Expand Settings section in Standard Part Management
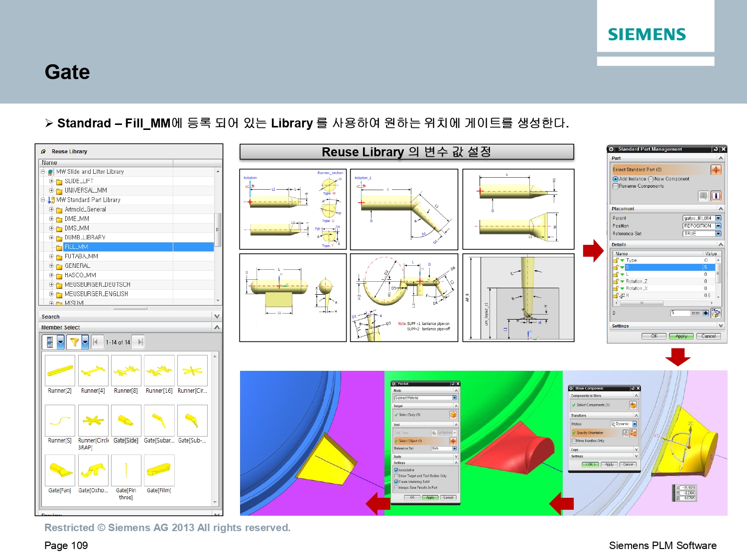This screenshot has width=747, height=560. pos(721,326)
